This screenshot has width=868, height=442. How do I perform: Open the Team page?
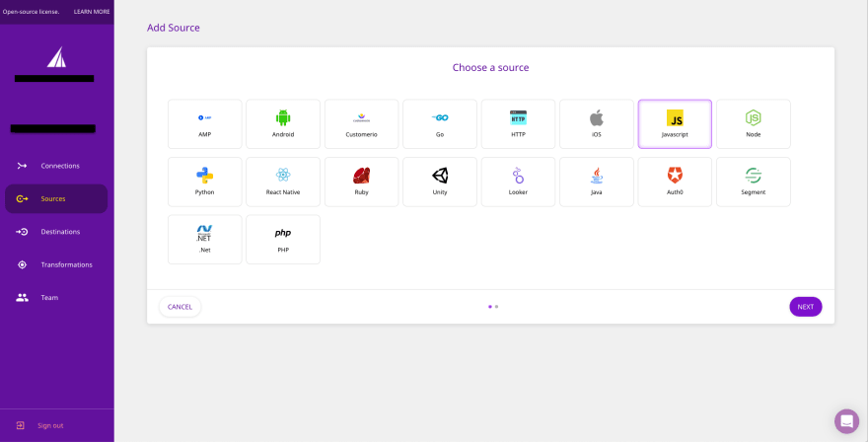48,297
